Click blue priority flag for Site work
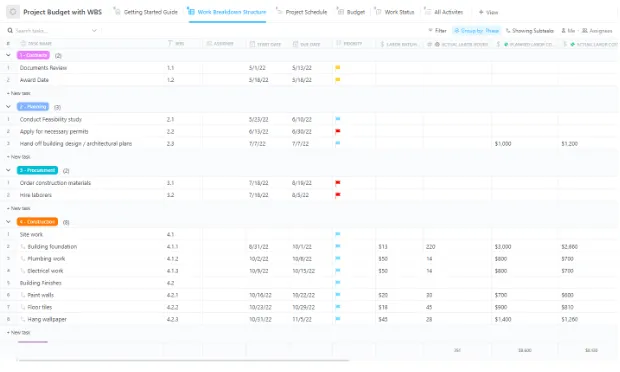620x372 pixels. [338, 234]
